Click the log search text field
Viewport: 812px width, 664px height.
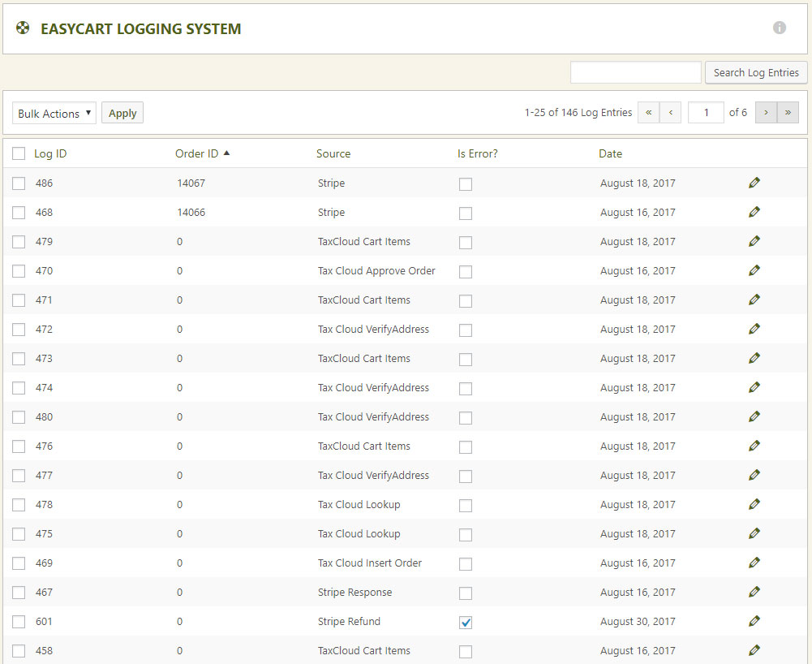(x=635, y=72)
